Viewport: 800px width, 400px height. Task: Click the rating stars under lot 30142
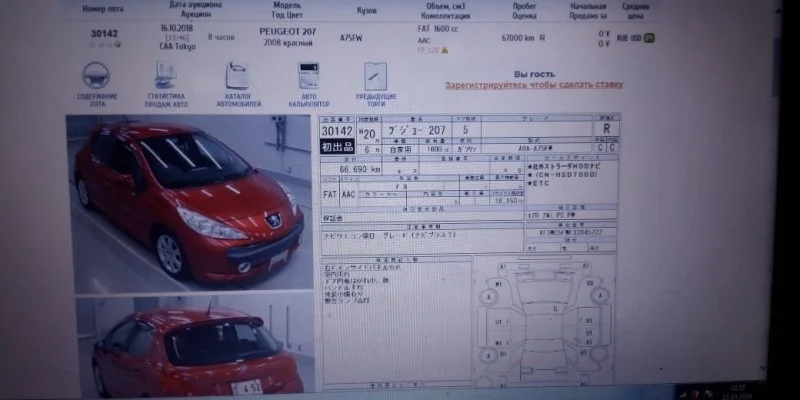[105, 45]
